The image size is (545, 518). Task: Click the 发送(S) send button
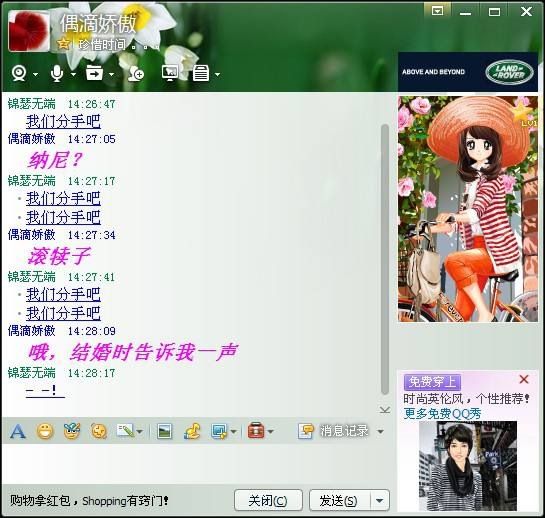(x=340, y=501)
